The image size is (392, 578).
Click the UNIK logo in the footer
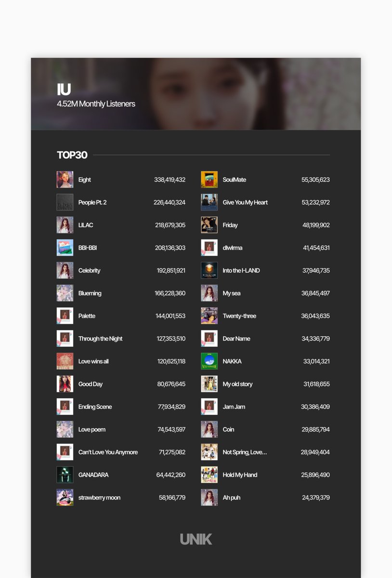[196, 539]
